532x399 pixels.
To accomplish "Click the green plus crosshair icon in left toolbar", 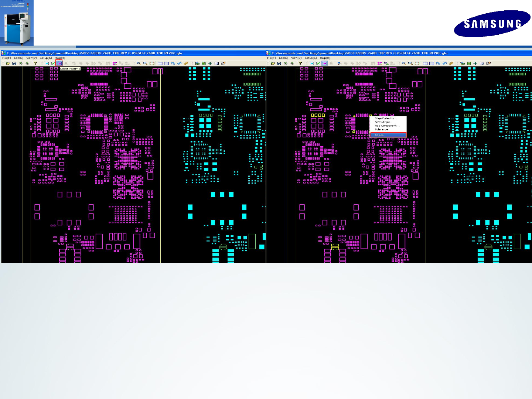I will 210,63.
